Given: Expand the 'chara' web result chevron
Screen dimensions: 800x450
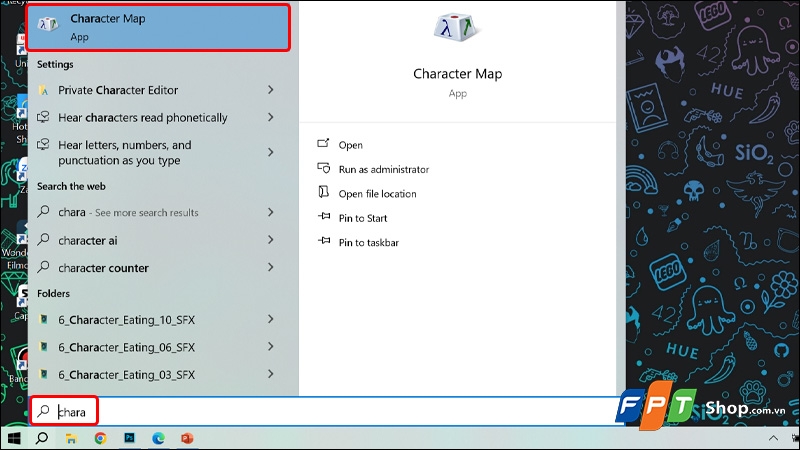Looking at the screenshot, I should click(x=271, y=212).
